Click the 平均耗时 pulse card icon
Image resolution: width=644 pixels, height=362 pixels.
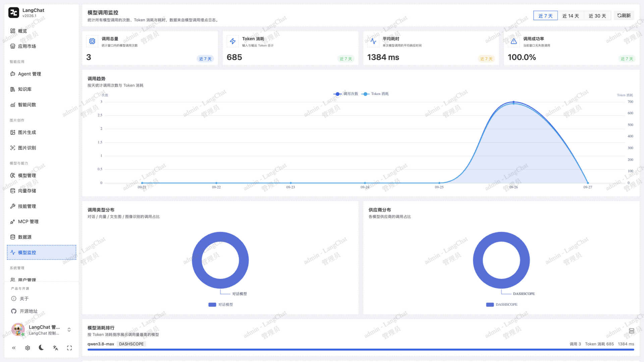click(x=373, y=41)
